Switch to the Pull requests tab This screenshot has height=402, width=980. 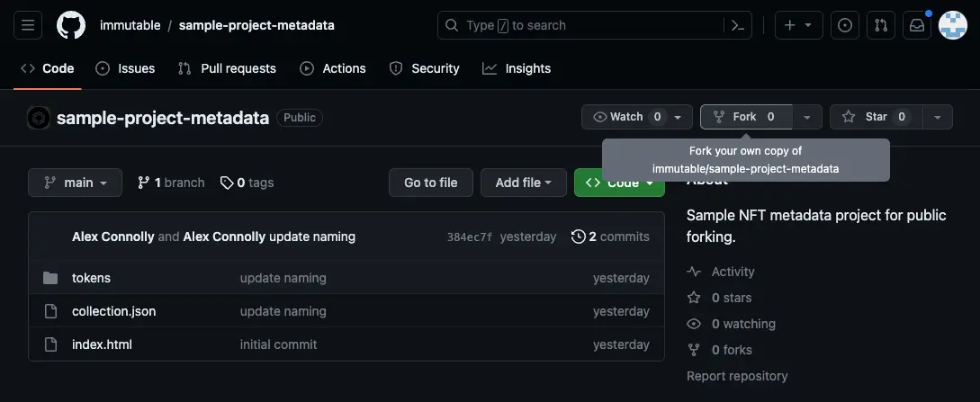coord(227,68)
